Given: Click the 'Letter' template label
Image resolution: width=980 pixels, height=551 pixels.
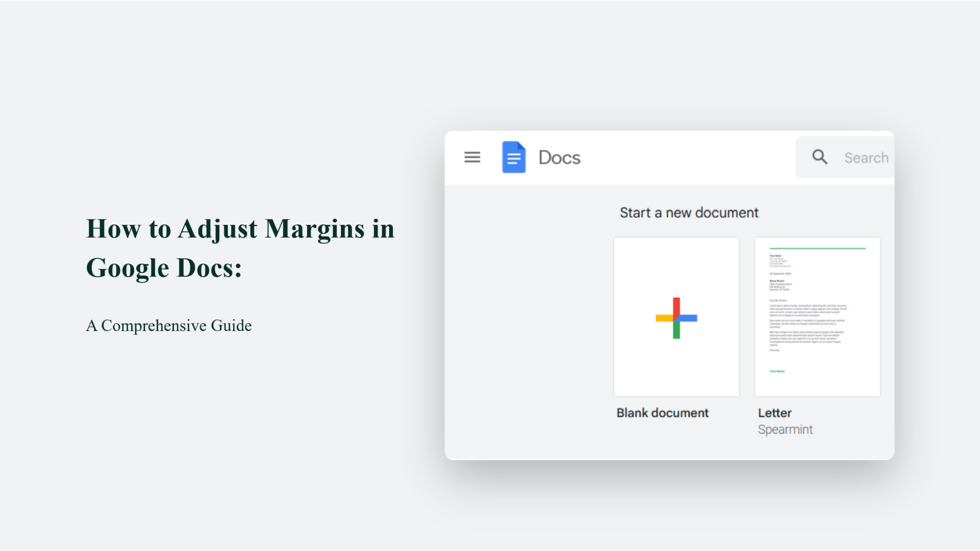Looking at the screenshot, I should [x=774, y=412].
